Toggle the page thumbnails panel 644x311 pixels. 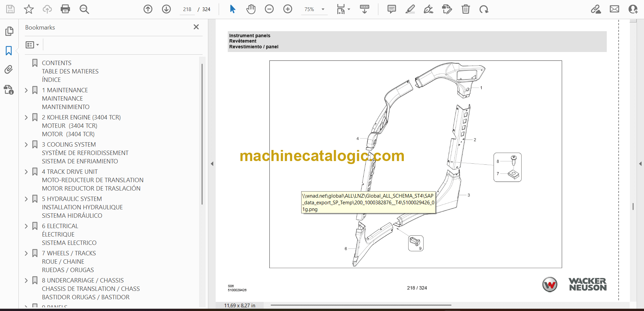9,31
